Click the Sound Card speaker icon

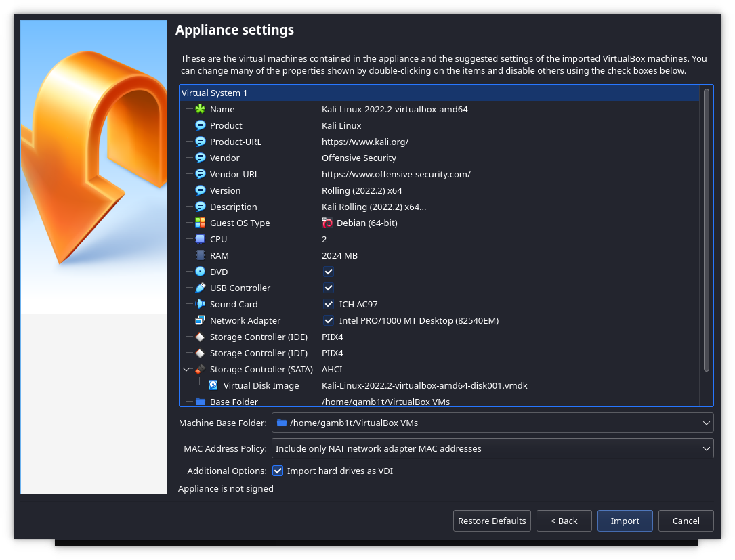coord(200,304)
